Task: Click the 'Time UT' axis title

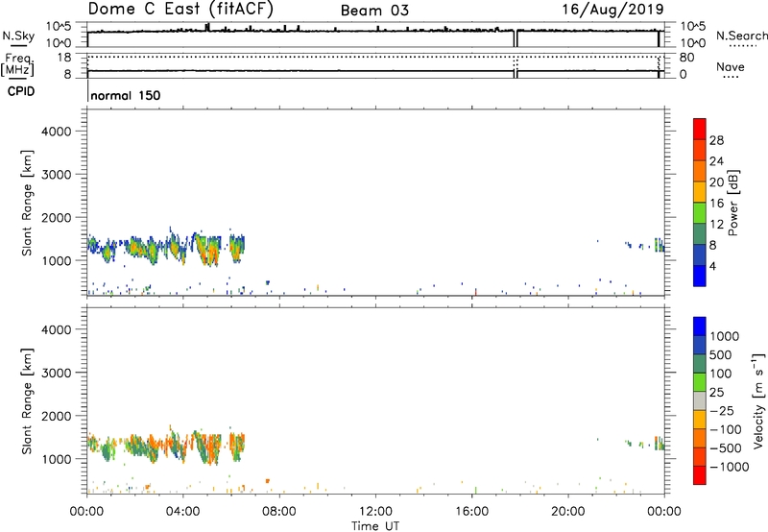Action: pyautogui.click(x=375, y=526)
